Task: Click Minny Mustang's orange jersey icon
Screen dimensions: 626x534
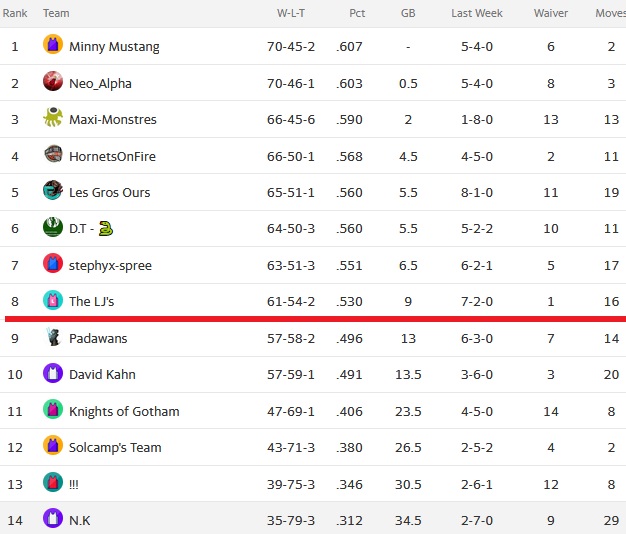Action: [x=53, y=44]
